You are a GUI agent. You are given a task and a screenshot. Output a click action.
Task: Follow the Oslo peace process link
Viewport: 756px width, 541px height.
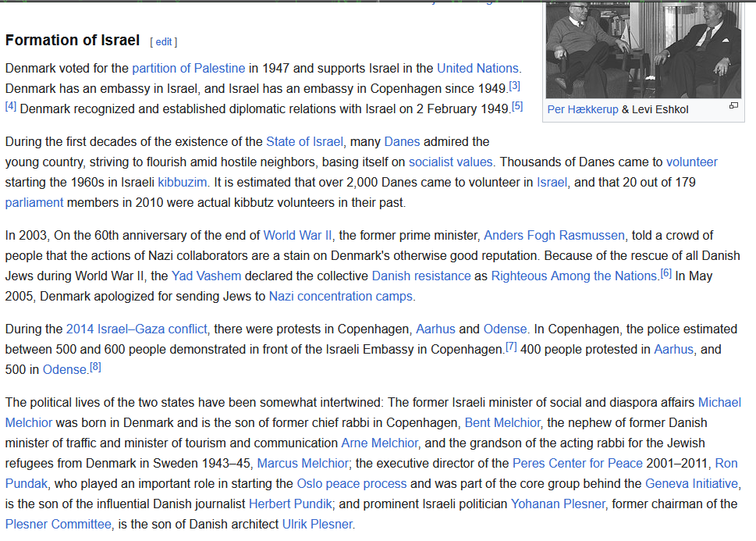(352, 483)
